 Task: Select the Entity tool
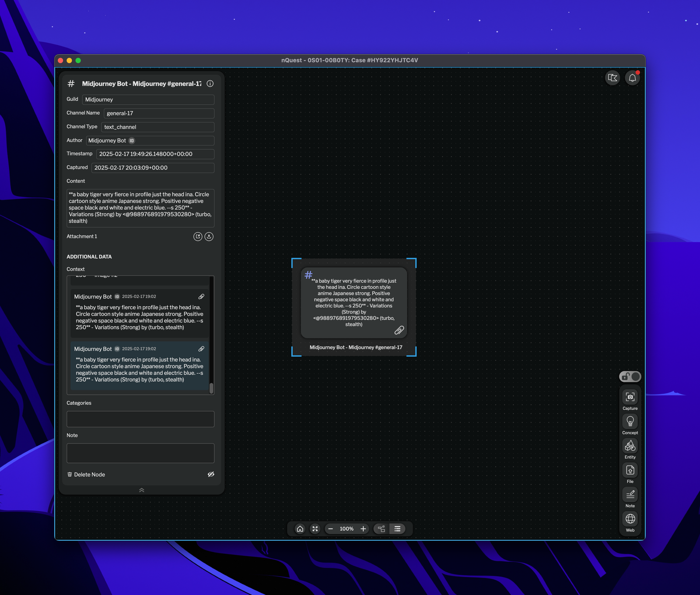[x=630, y=449]
